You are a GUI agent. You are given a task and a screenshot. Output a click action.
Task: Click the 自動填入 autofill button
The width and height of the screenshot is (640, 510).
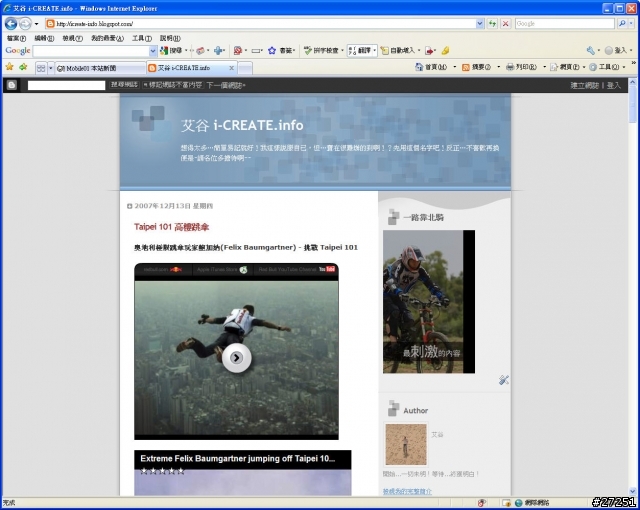click(398, 51)
